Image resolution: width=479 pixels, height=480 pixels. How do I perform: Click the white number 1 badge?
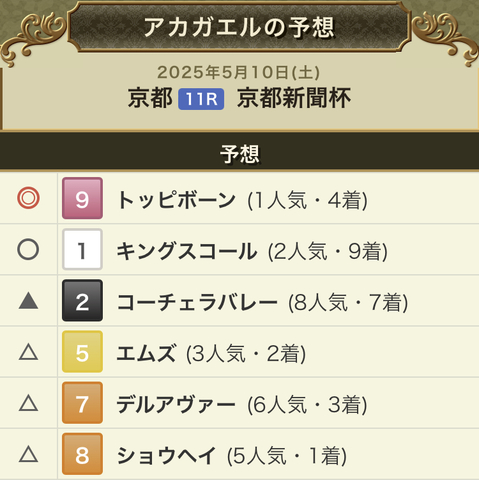coord(82,249)
